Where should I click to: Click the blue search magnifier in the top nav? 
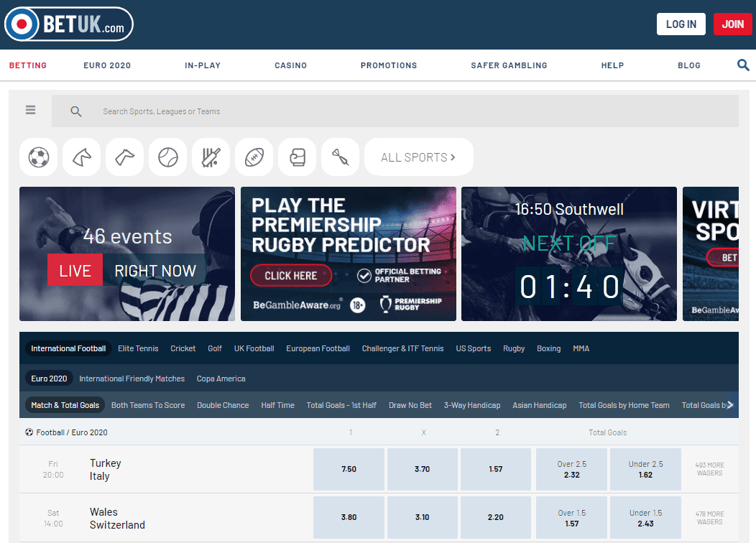(743, 65)
